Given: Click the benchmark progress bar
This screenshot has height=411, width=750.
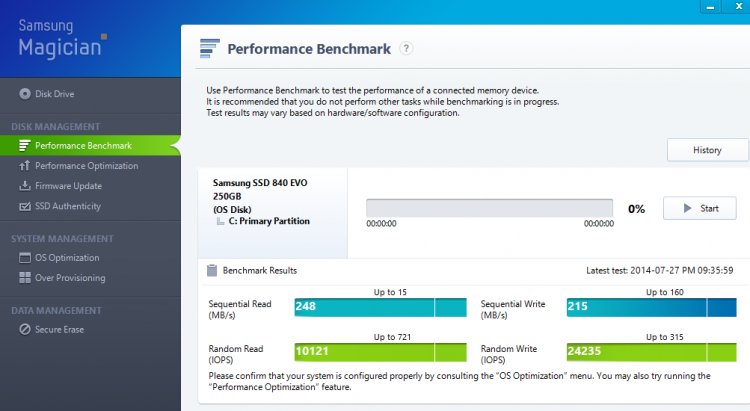Looking at the screenshot, I should (x=489, y=208).
